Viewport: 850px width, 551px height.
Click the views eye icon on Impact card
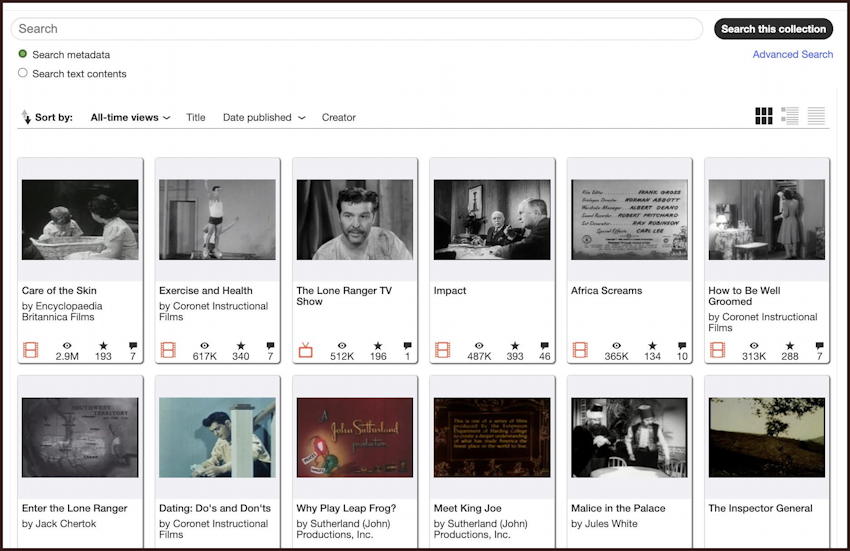tap(479, 345)
